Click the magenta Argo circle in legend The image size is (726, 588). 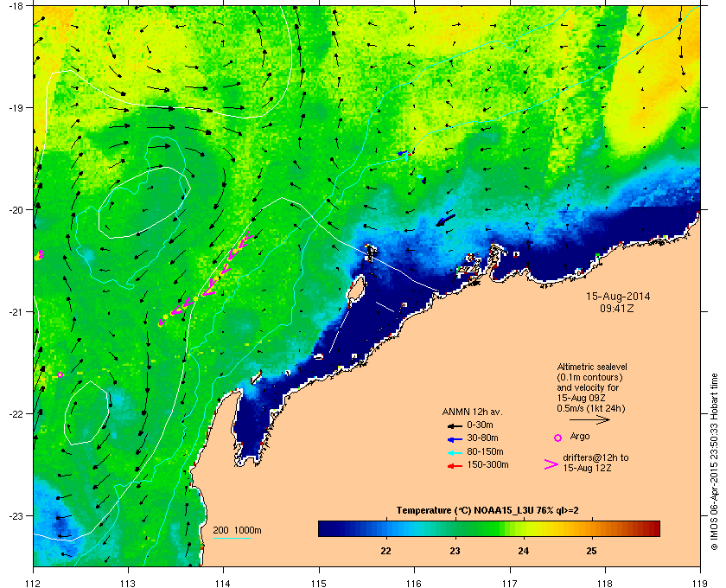[x=558, y=438]
